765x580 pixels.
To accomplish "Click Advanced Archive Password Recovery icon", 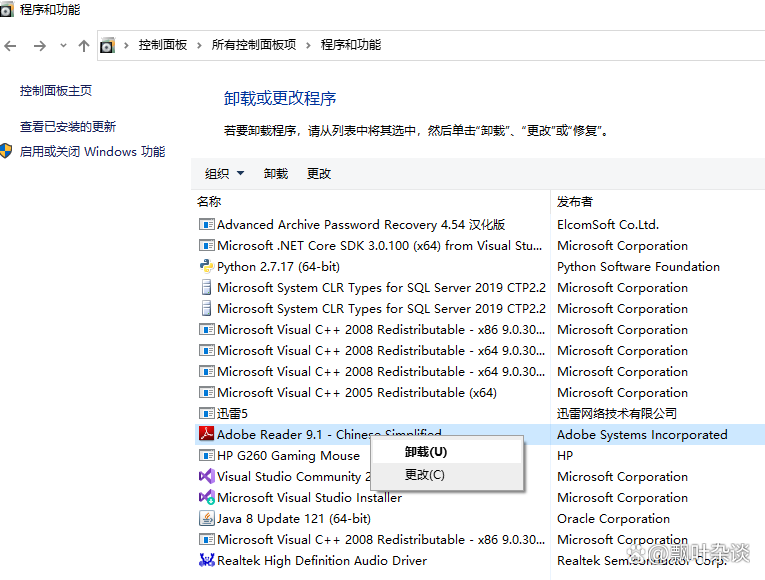I will pos(207,224).
